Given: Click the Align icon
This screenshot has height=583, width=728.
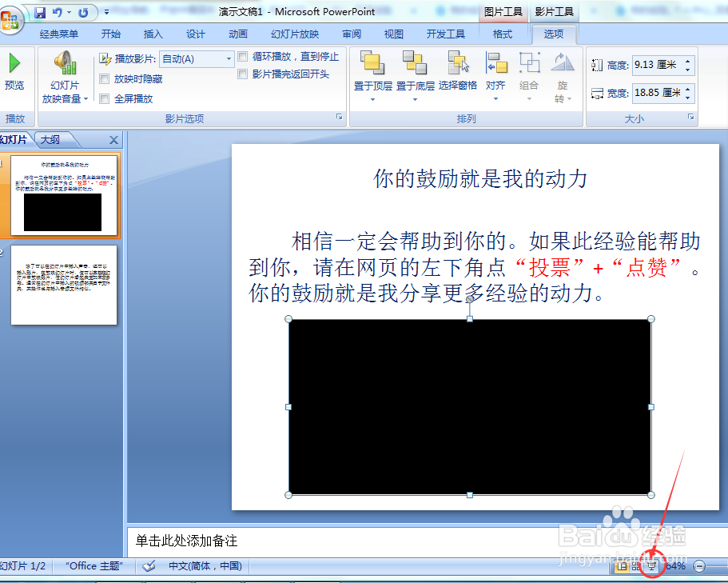Looking at the screenshot, I should [x=495, y=62].
